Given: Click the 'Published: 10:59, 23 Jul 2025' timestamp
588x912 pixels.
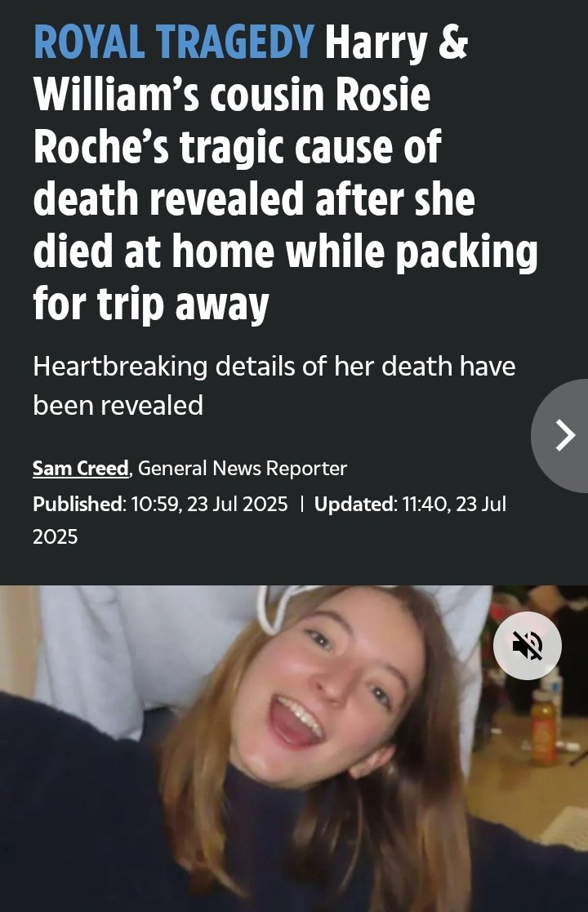Looking at the screenshot, I should click(x=160, y=504).
